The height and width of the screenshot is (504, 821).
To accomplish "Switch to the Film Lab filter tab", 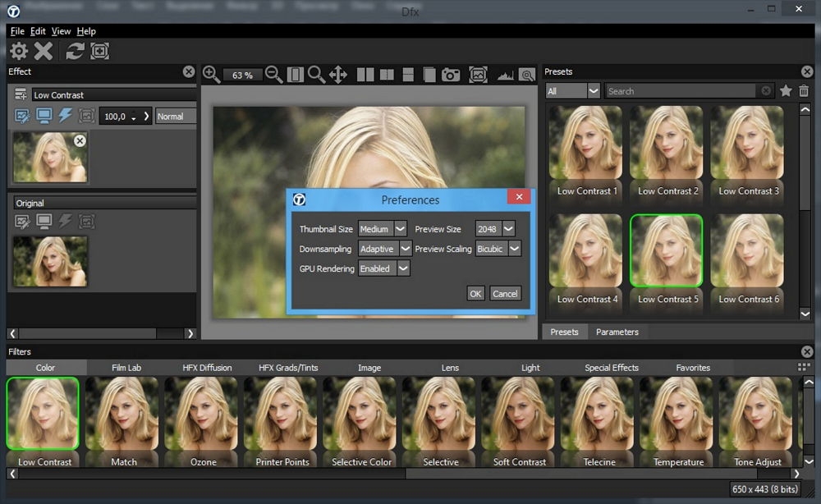I will coord(126,368).
